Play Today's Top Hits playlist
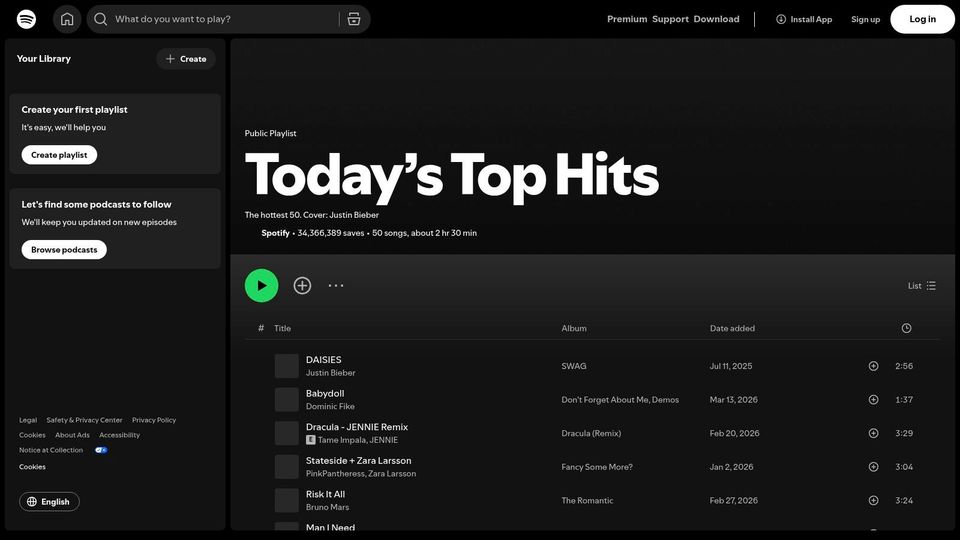This screenshot has height=540, width=960. click(261, 285)
